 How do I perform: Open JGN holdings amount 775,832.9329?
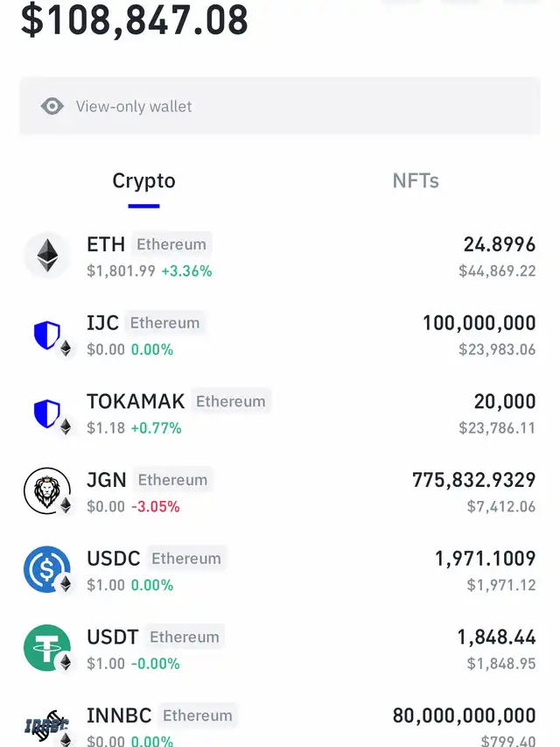click(473, 480)
